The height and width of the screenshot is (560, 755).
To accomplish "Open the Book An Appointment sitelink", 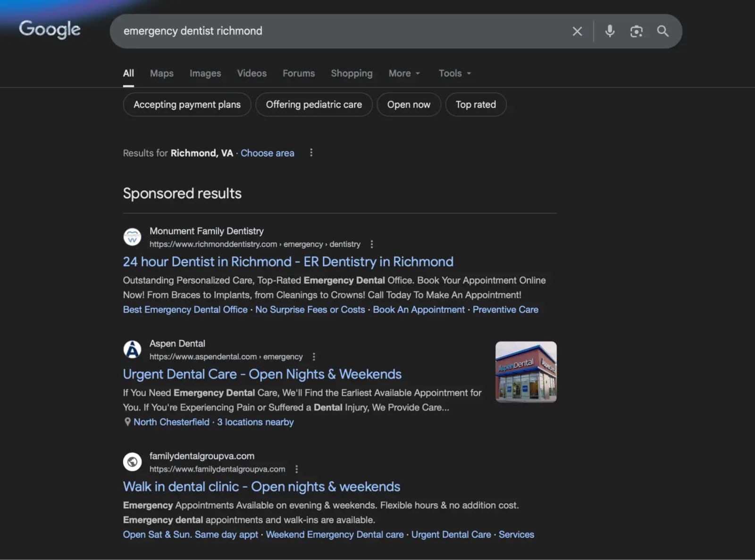I will (418, 309).
